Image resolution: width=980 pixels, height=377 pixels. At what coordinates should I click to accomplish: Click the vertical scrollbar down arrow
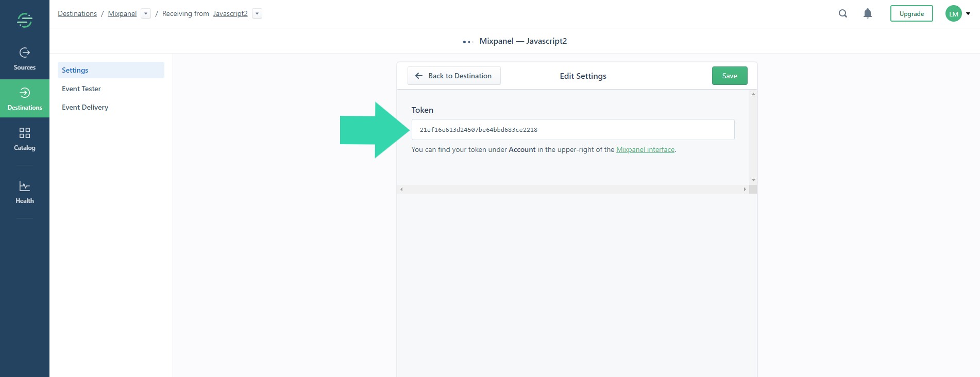tap(753, 180)
